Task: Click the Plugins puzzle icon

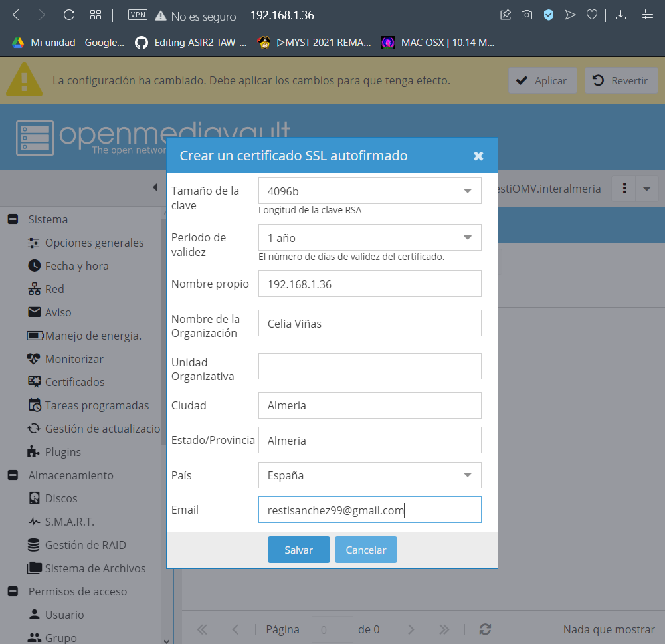Action: 33,452
